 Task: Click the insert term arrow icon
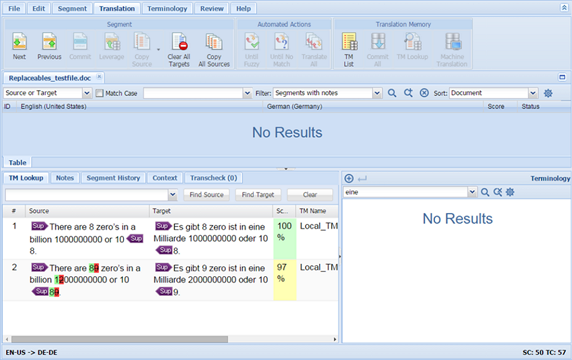click(x=362, y=179)
